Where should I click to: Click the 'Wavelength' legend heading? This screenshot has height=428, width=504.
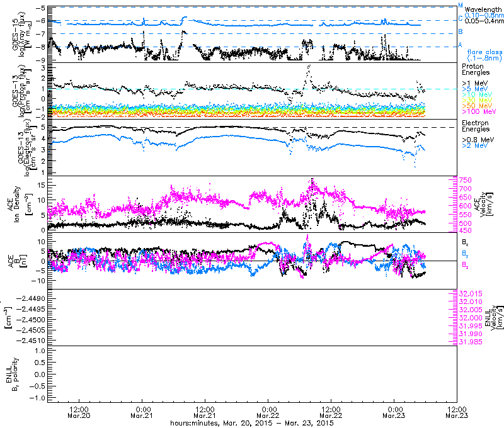[x=483, y=10]
